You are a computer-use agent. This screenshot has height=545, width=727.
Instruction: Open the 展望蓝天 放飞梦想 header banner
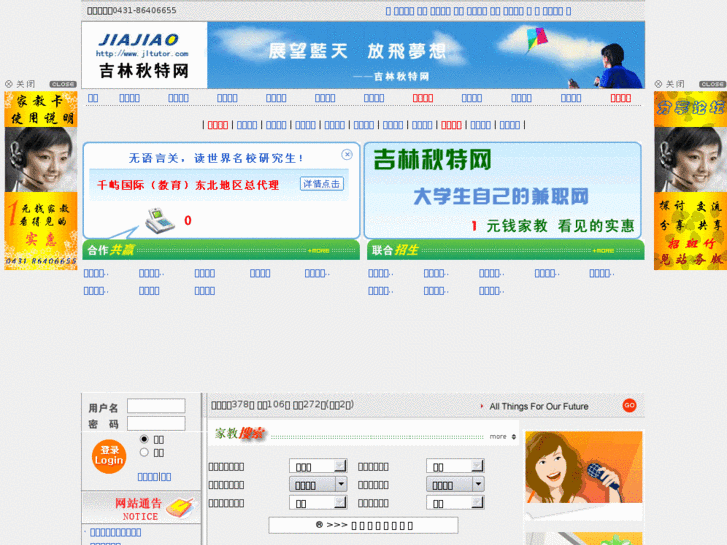[426, 55]
